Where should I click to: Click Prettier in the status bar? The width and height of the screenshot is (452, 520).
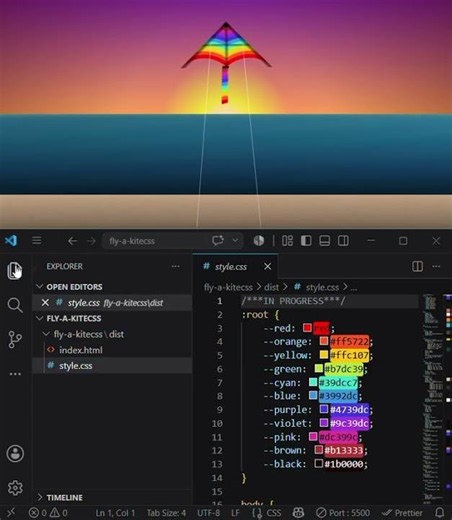coord(402,513)
